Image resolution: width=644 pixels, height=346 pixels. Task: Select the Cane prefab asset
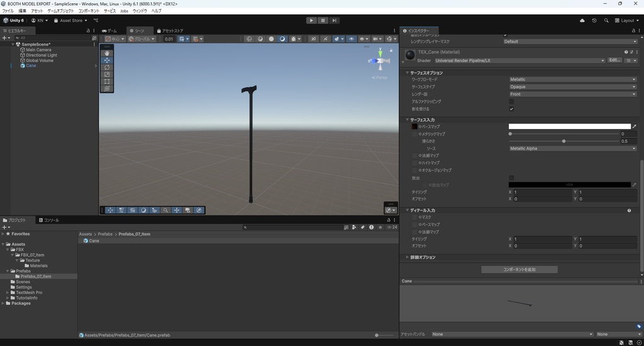(91, 241)
